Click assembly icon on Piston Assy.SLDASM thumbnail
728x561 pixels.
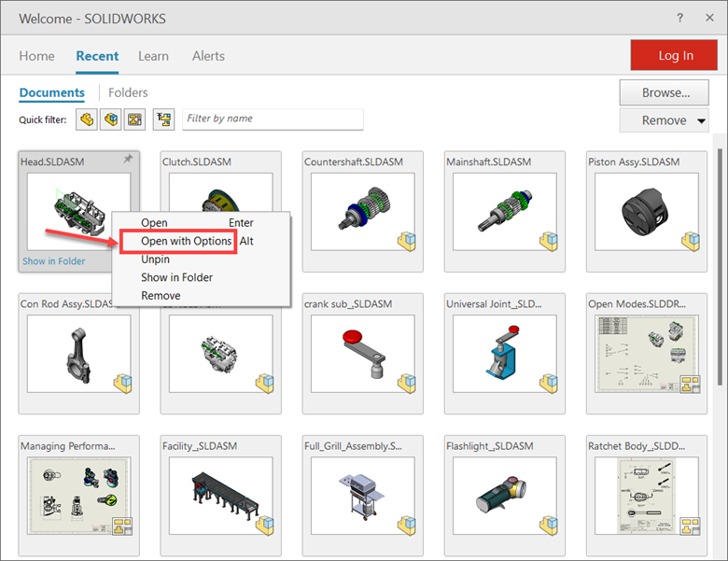[x=691, y=242]
